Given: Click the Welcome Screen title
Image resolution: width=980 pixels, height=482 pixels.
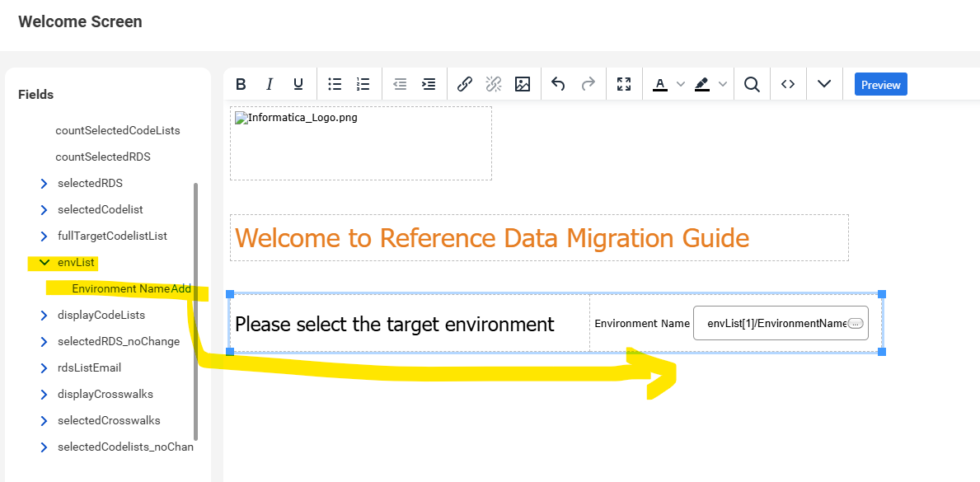Looking at the screenshot, I should pos(80,22).
